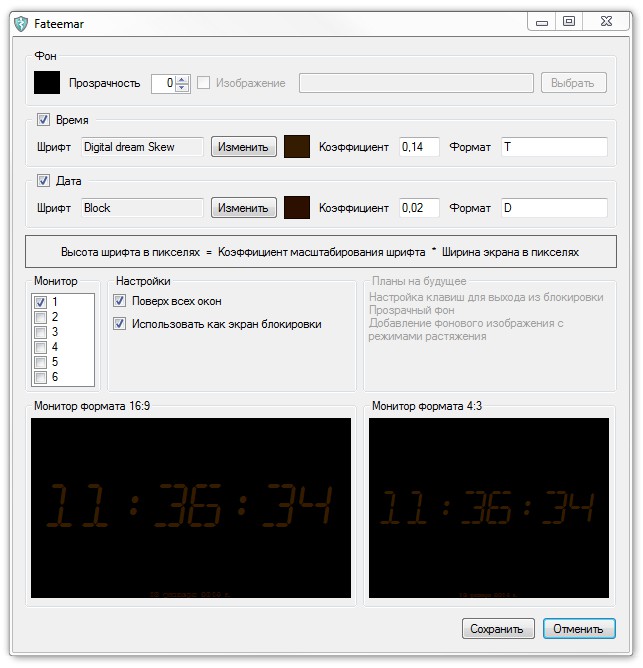Click the image path text field
Image resolution: width=643 pixels, height=668 pixels.
pos(416,83)
